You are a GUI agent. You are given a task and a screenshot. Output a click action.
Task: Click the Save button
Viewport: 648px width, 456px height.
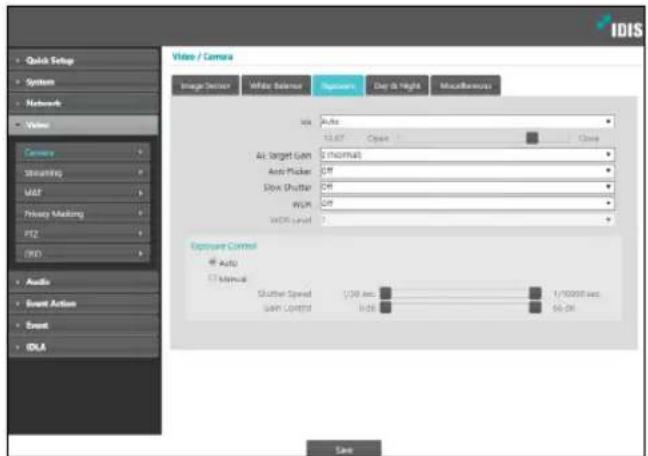344,448
